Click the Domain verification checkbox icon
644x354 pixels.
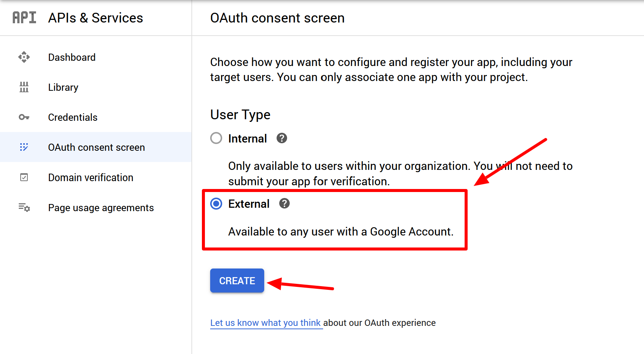tap(24, 177)
